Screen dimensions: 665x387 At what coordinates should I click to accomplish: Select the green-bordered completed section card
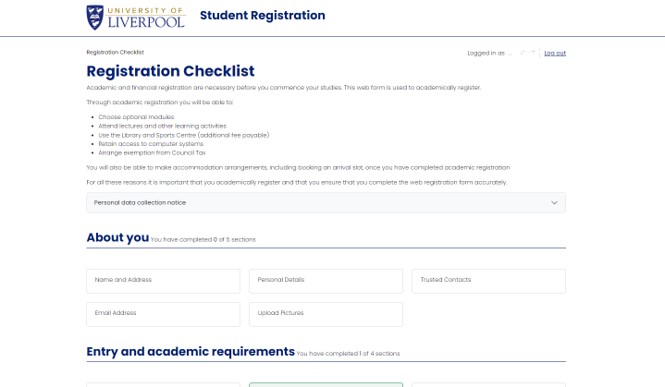pos(326,384)
